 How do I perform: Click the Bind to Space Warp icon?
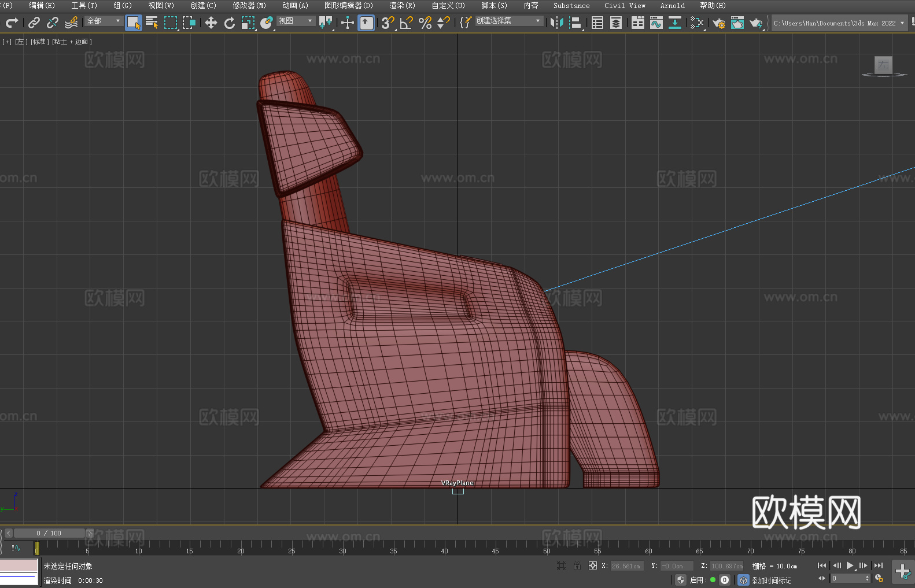[71, 23]
